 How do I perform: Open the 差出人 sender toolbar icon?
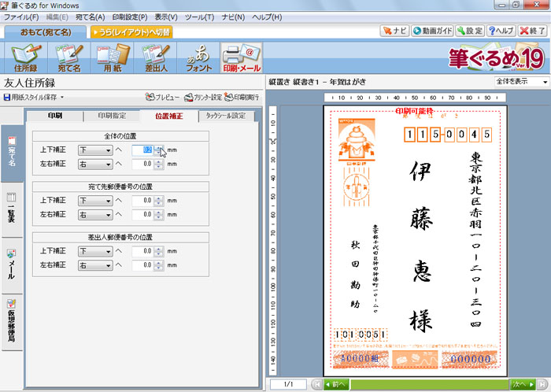tap(155, 58)
